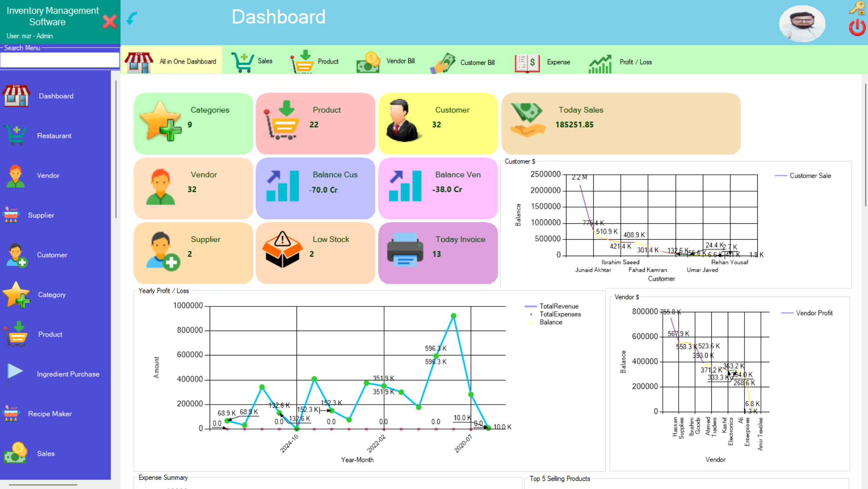Click the user profile photo
Screen dimensions: 868x489
click(802, 24)
